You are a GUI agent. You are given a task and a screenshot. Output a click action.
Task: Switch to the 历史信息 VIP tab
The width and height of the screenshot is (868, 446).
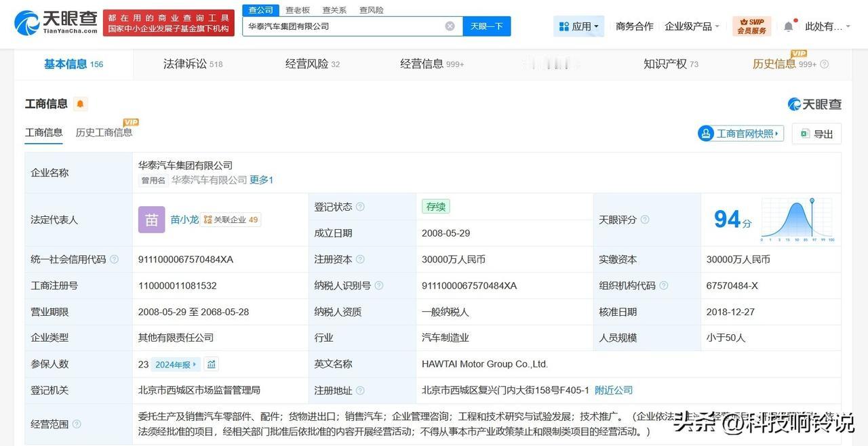pos(785,64)
